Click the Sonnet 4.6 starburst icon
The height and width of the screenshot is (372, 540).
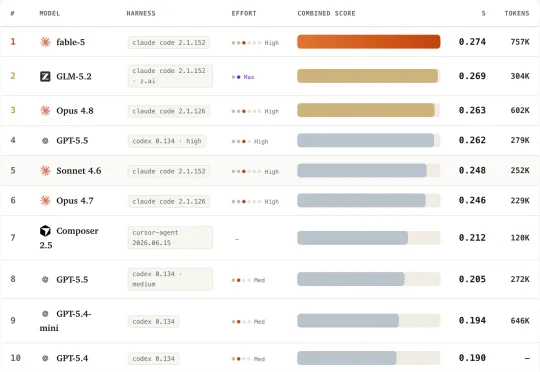coord(45,170)
